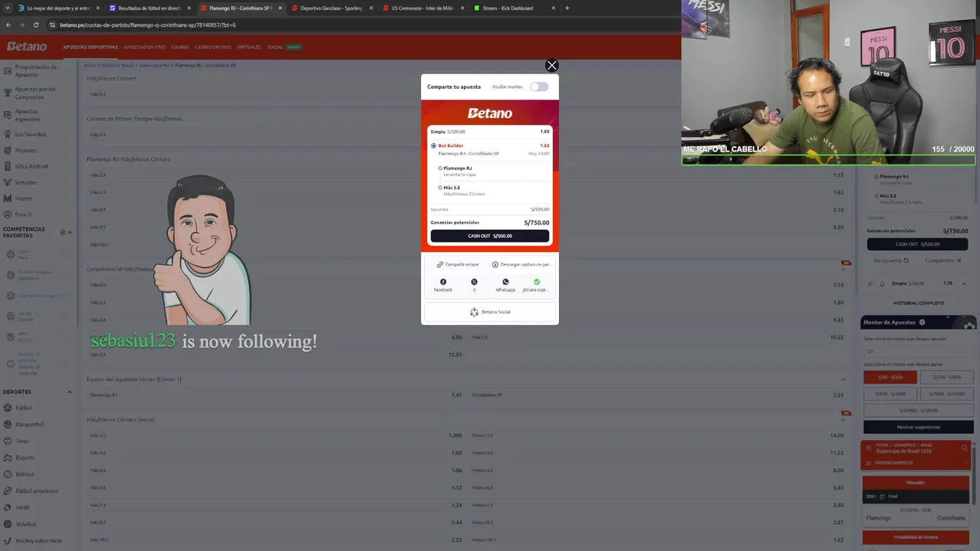Collapse Equipo del siguiente córner market
The width and height of the screenshot is (980, 551).
[x=844, y=380]
